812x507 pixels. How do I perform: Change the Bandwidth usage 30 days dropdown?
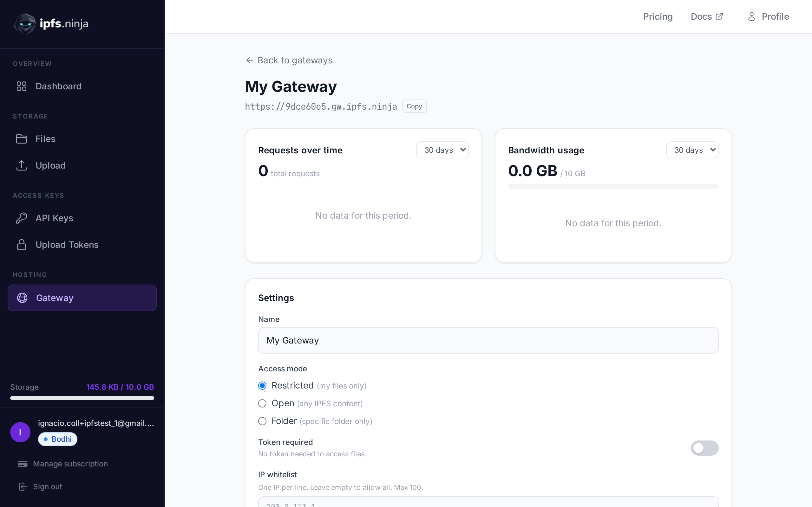coord(692,150)
